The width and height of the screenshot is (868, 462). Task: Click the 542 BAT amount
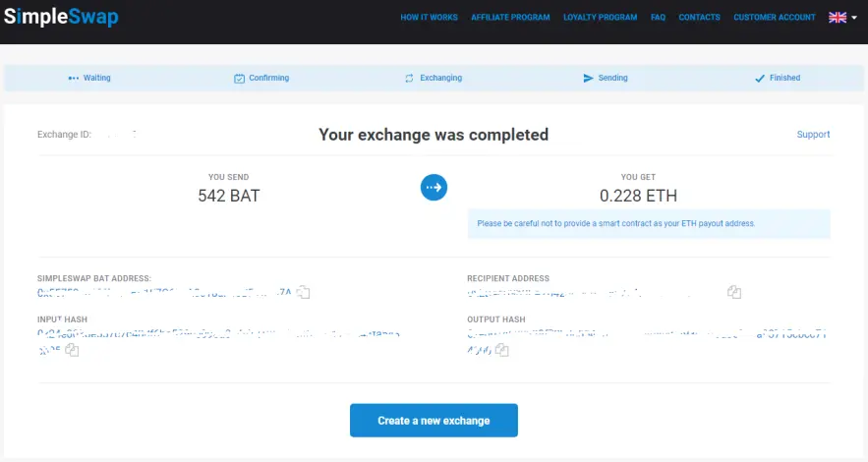(229, 196)
